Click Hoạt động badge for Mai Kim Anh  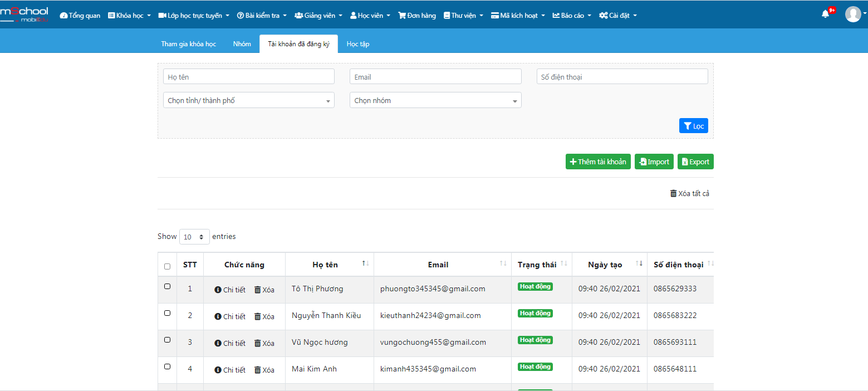tap(535, 366)
